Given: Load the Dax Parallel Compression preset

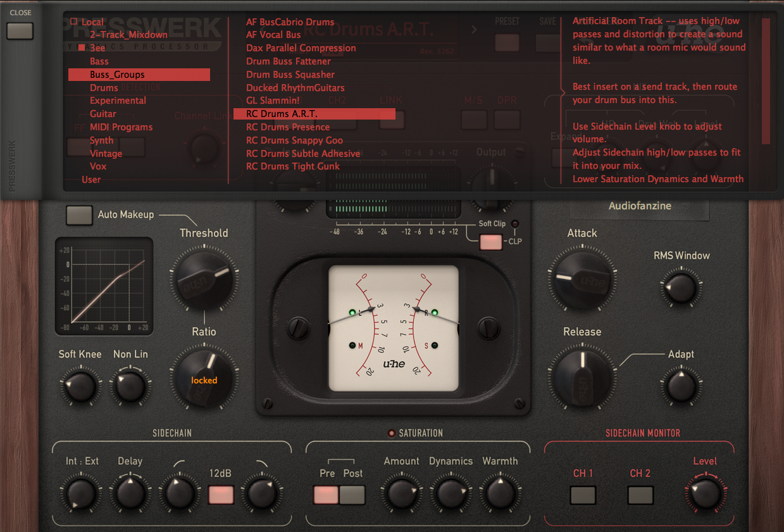Looking at the screenshot, I should pyautogui.click(x=301, y=48).
